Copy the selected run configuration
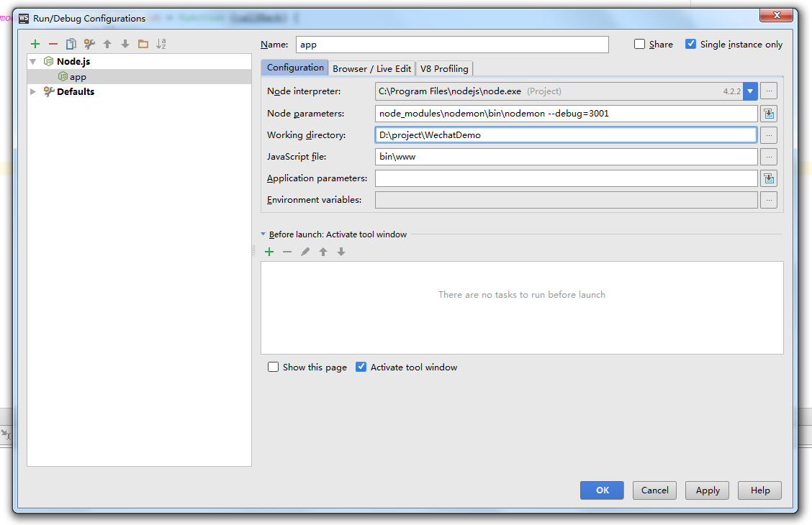812x525 pixels. 71,45
